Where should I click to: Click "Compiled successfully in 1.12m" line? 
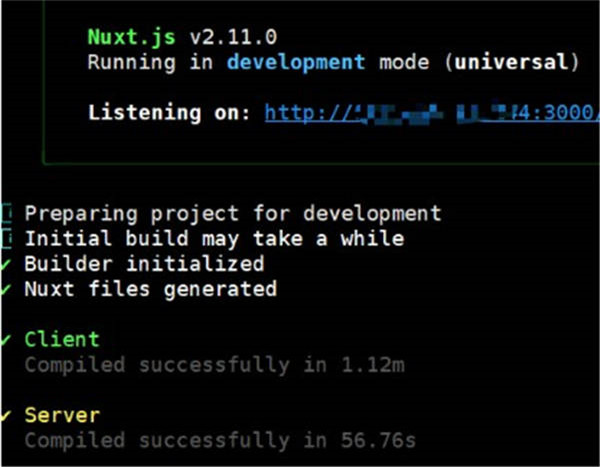214,365
